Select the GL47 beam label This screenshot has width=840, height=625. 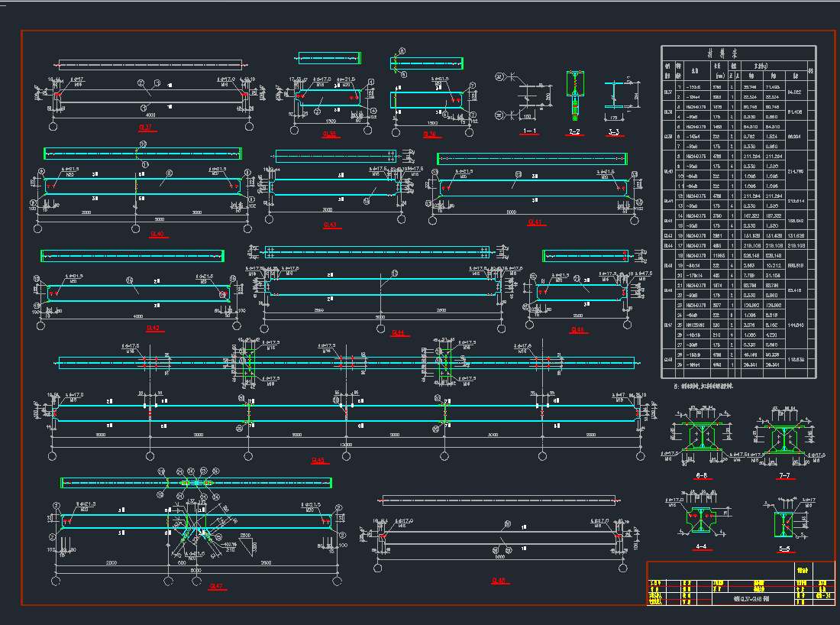click(215, 587)
